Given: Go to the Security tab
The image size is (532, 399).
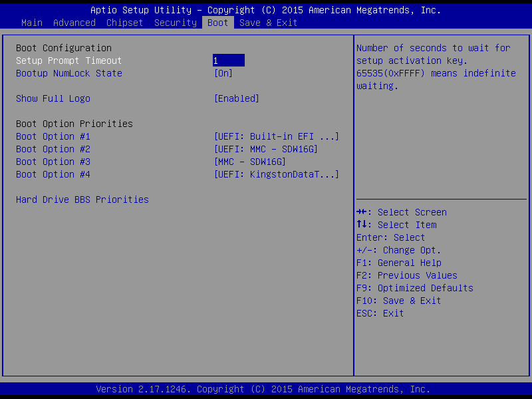Looking at the screenshot, I should (x=176, y=23).
